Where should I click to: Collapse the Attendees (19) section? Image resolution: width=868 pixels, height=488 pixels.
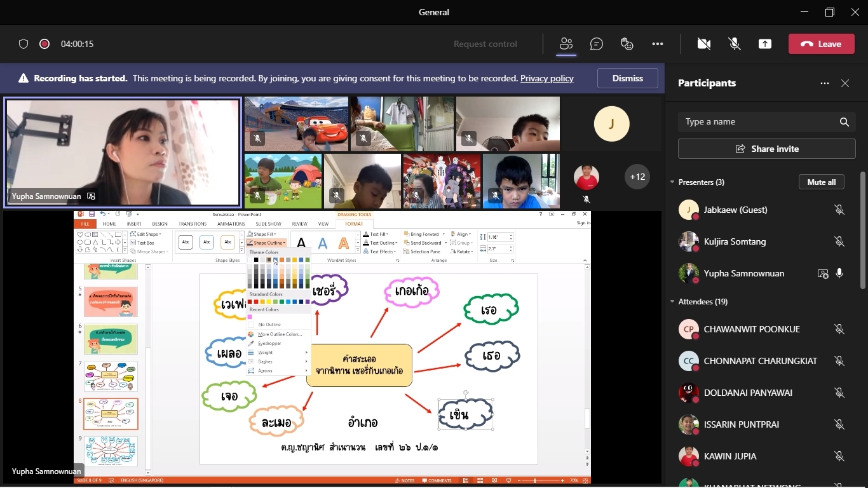pyautogui.click(x=672, y=302)
